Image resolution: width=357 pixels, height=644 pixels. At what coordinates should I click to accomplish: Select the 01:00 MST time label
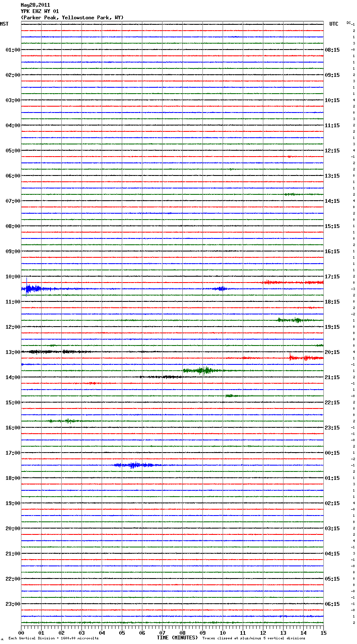13,50
